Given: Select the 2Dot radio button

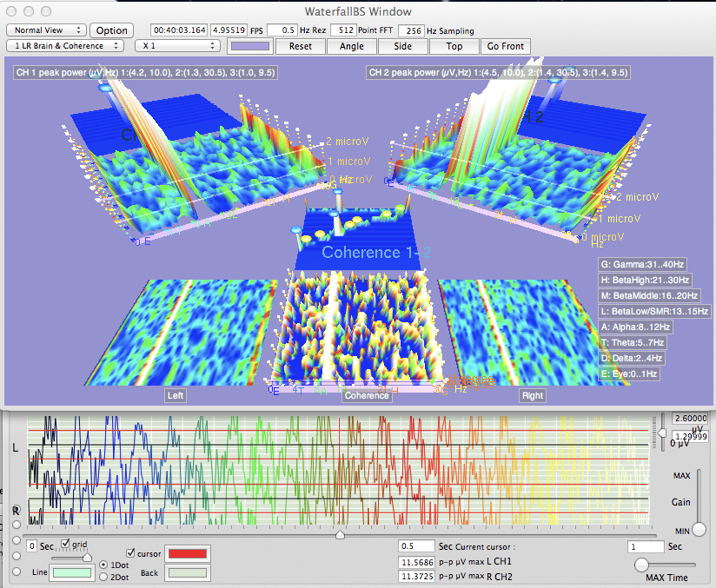Looking at the screenshot, I should pos(103,577).
